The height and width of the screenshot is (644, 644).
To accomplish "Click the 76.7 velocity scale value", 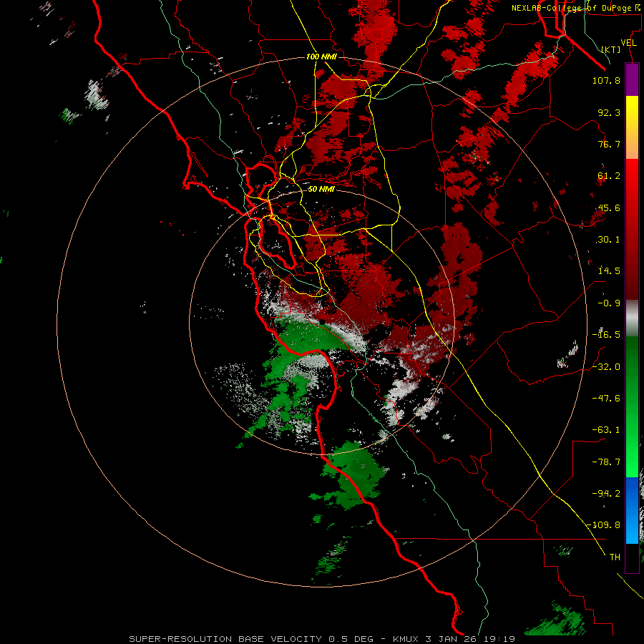I will pyautogui.click(x=609, y=144).
